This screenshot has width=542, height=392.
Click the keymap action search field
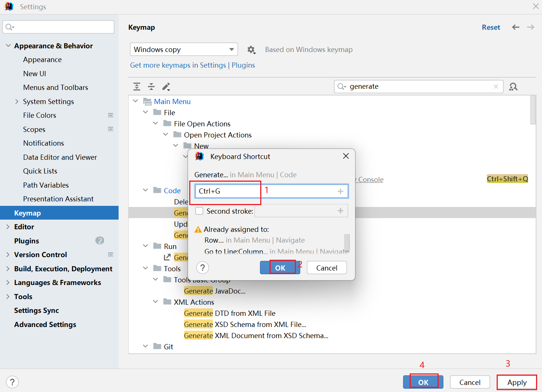click(x=419, y=87)
